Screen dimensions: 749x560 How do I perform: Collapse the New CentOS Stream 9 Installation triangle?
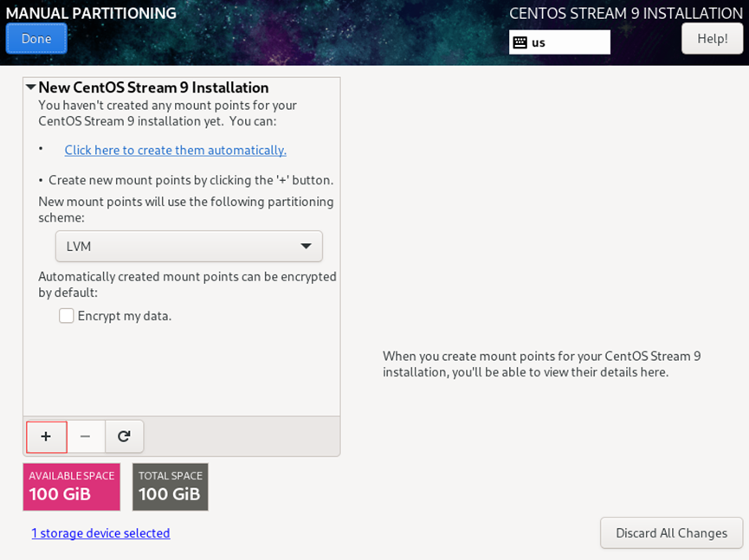coord(31,87)
